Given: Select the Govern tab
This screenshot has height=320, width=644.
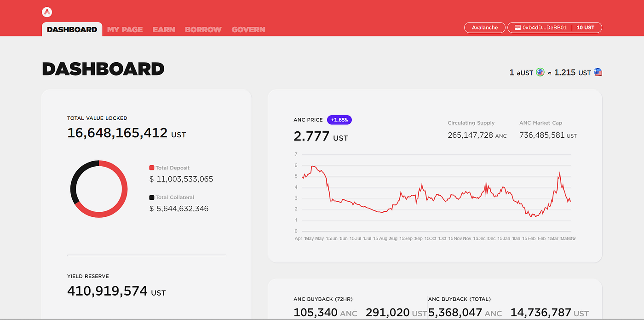Looking at the screenshot, I should pyautogui.click(x=248, y=29).
